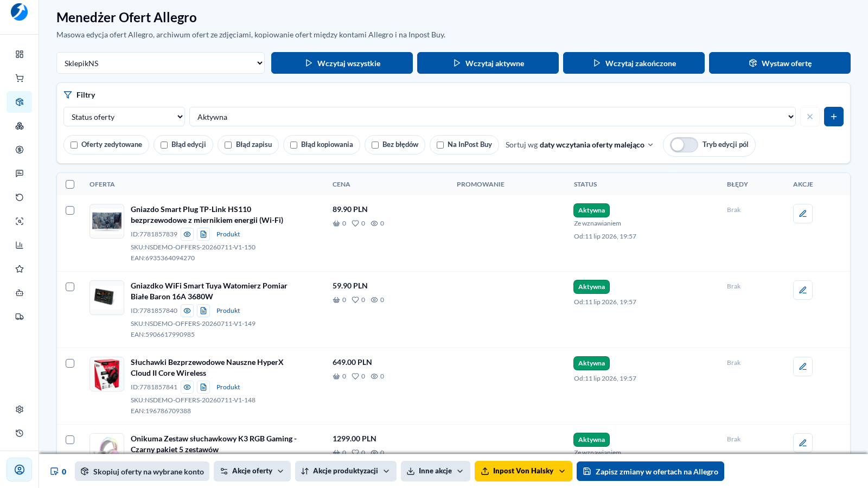Open the dashboard grid sidebar icon
The image size is (868, 488).
tap(20, 54)
